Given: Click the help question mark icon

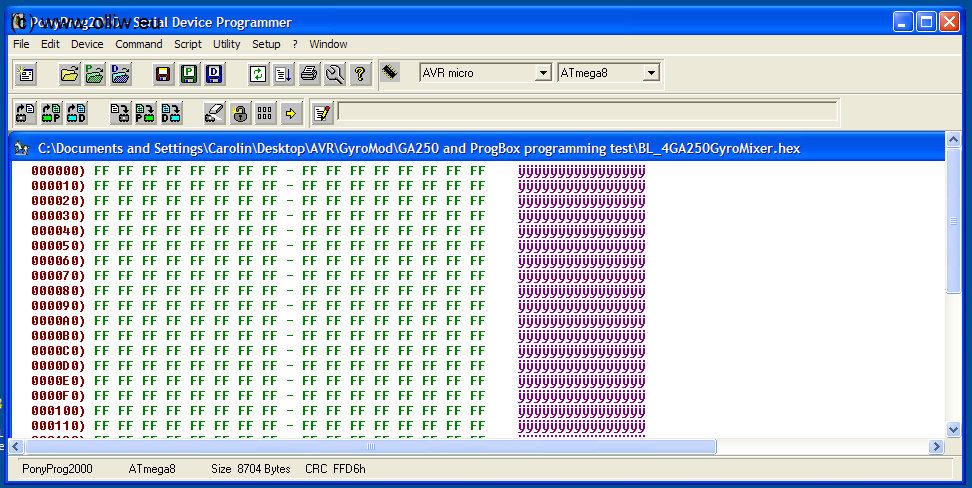Looking at the screenshot, I should 360,73.
